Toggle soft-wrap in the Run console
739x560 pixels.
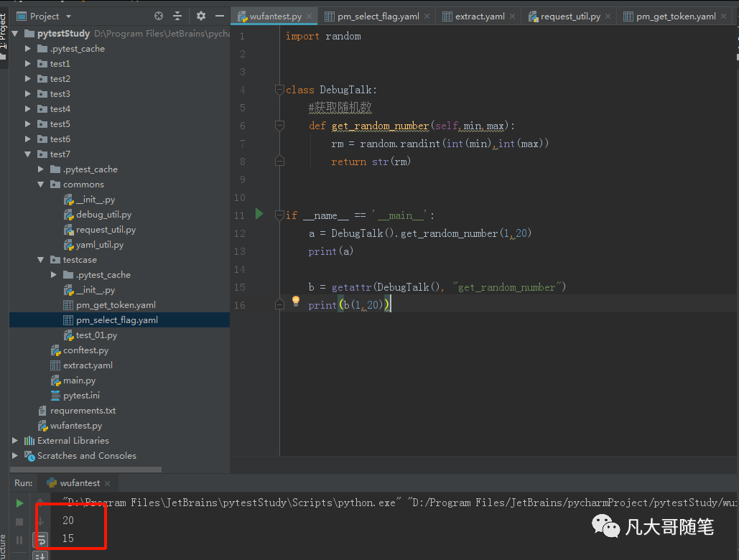(41, 538)
